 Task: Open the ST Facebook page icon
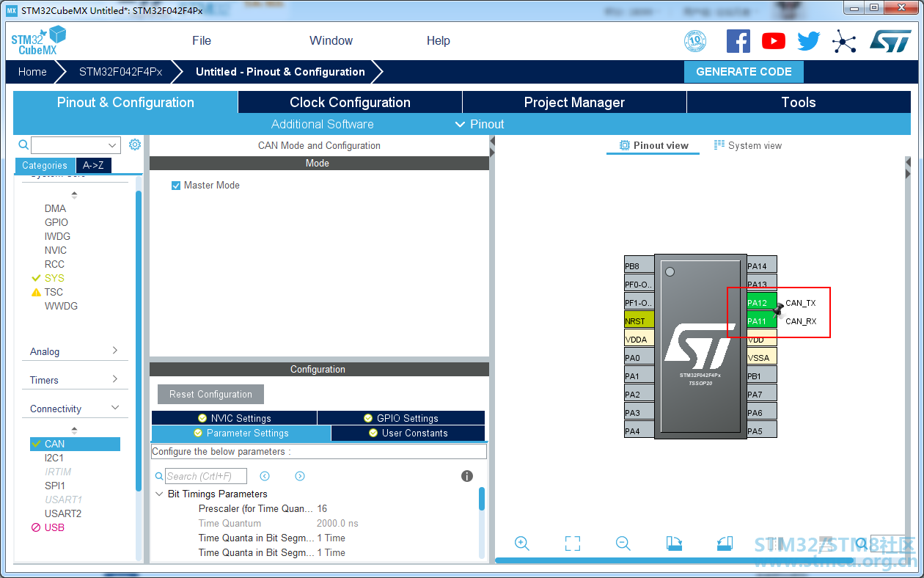pos(738,41)
